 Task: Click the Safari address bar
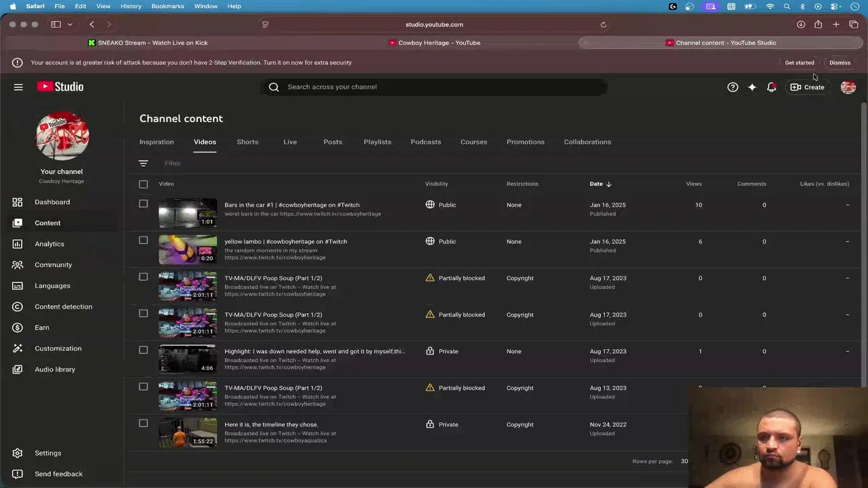[434, 24]
